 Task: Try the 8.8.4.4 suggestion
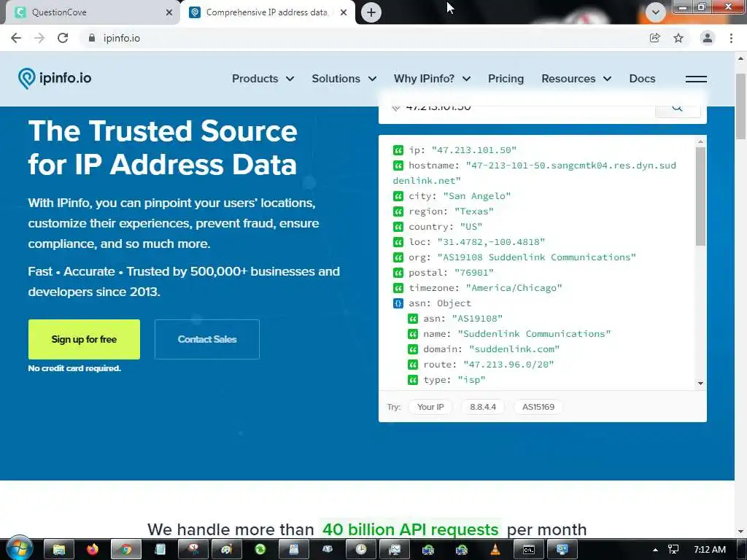click(483, 407)
